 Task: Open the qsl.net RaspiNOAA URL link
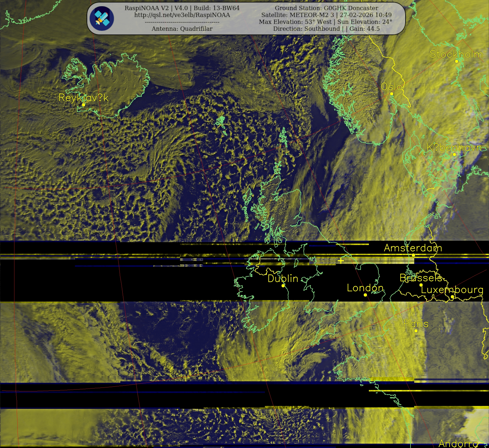pos(182,15)
